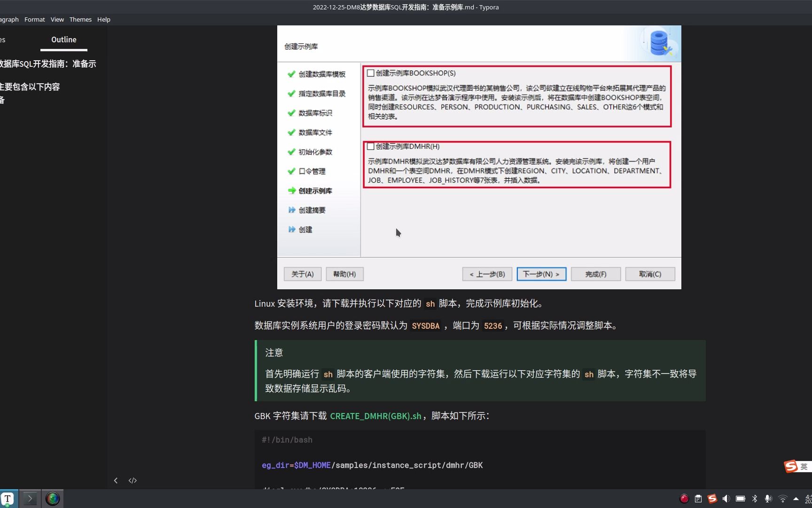Click the battery tray icon
This screenshot has height=508, width=812.
741,499
